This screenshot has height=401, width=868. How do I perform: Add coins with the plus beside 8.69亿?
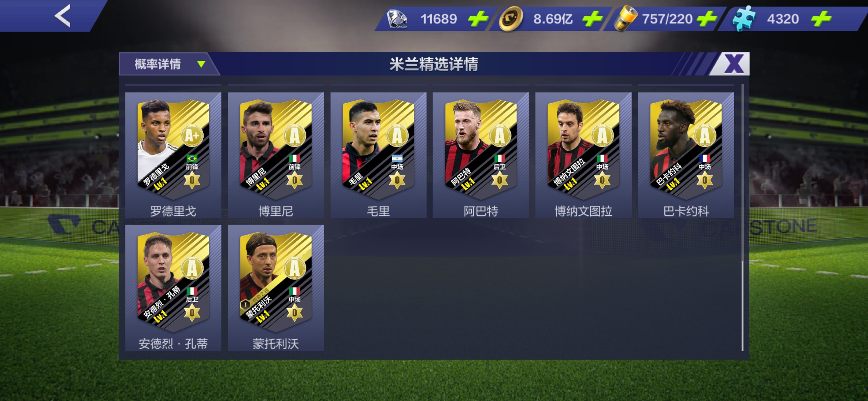pos(592,19)
